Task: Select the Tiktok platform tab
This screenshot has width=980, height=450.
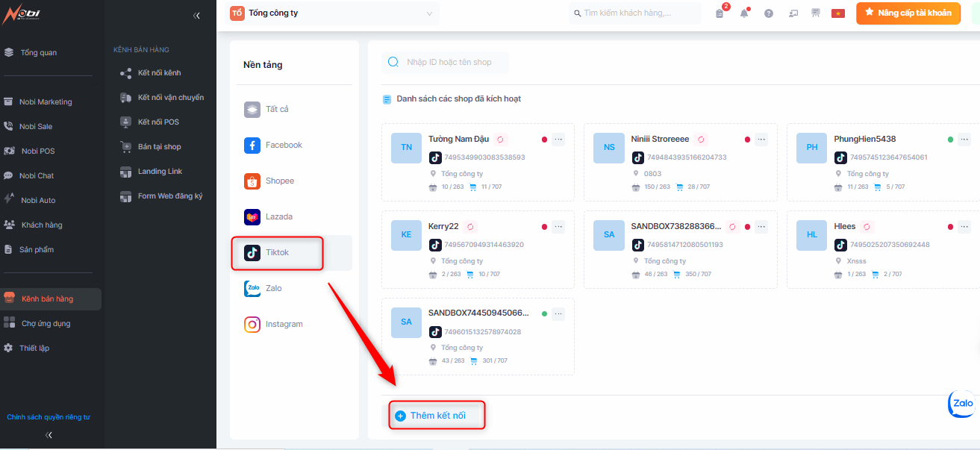Action: coord(277,253)
